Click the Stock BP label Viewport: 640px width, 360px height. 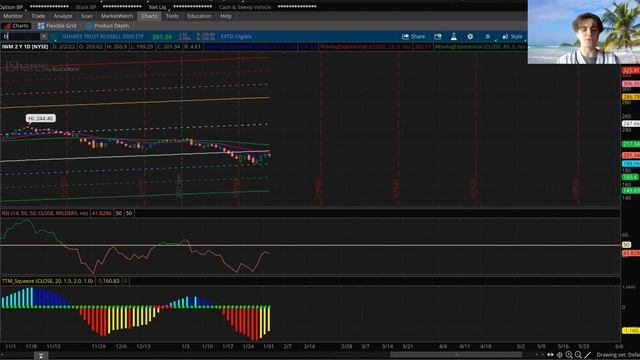86,7
